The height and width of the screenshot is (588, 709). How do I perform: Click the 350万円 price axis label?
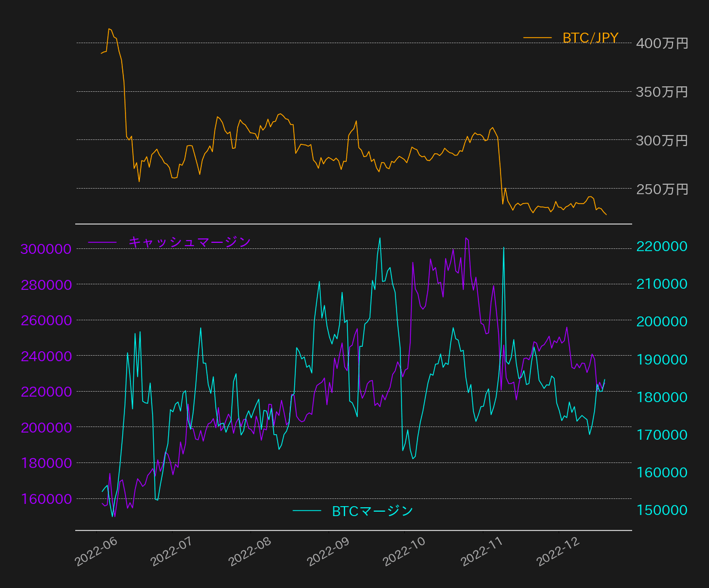(x=662, y=92)
